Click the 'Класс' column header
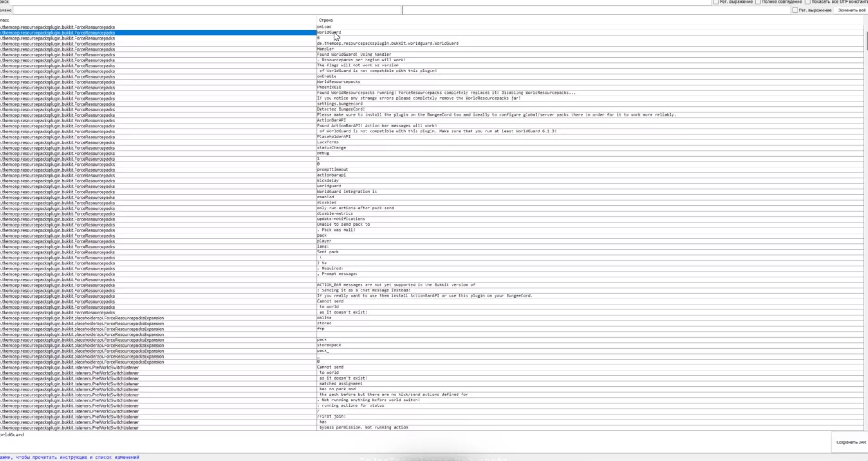The width and height of the screenshot is (868, 461). click(5, 20)
